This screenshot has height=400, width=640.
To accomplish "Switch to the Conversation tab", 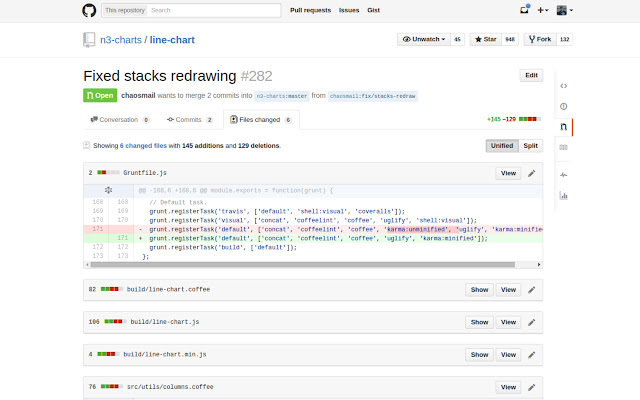I will 120,120.
